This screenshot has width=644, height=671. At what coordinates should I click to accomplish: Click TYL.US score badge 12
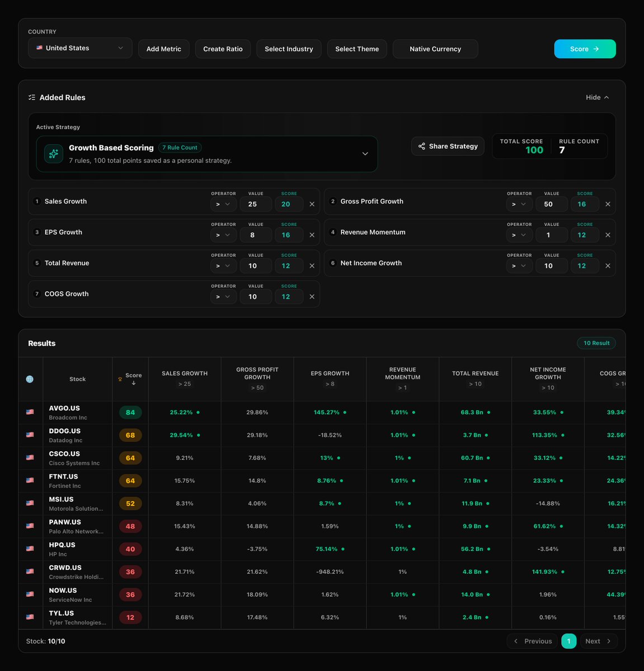pos(130,617)
